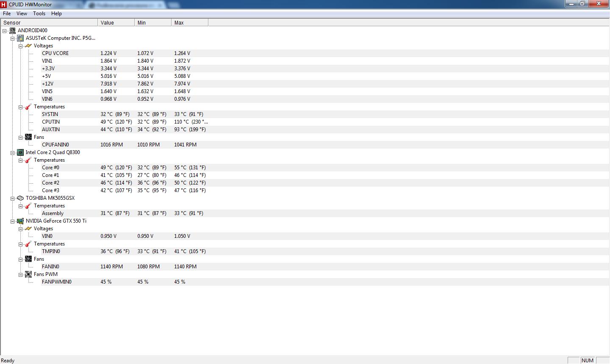Select the VIN5 voltage row

(325, 91)
